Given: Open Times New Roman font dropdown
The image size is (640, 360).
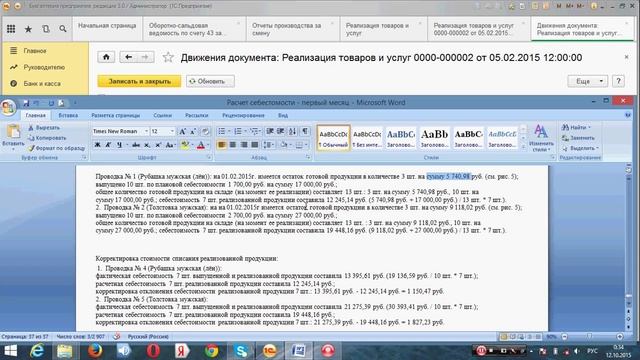Looking at the screenshot, I should coord(146,131).
